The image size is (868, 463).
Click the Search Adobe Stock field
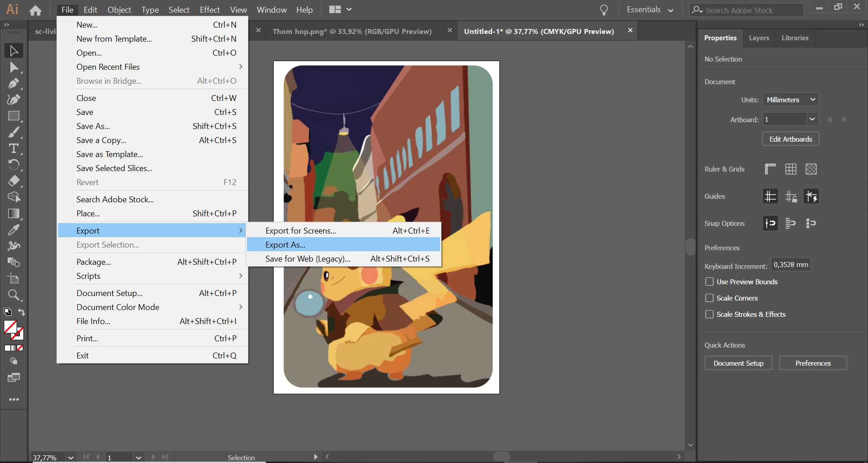coord(747,10)
